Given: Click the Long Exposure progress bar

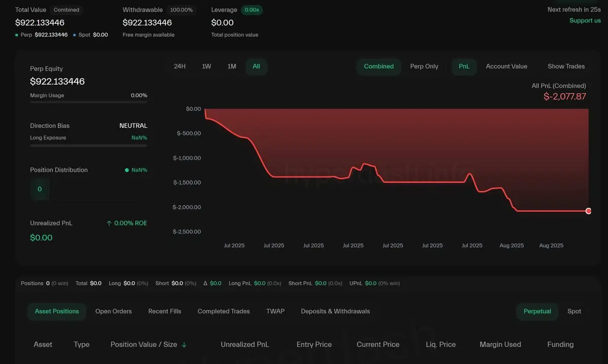Looking at the screenshot, I should [x=88, y=146].
